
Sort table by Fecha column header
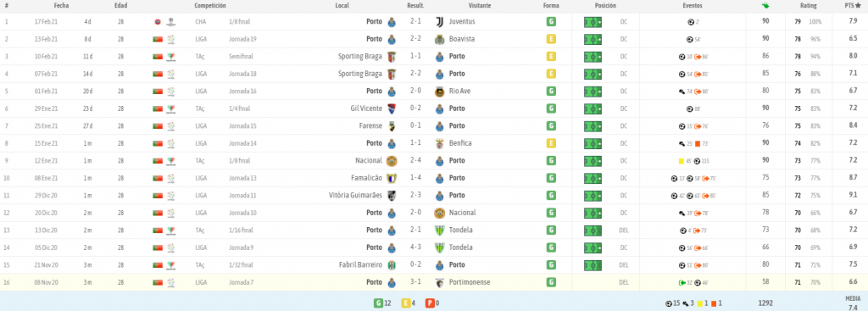[61, 6]
